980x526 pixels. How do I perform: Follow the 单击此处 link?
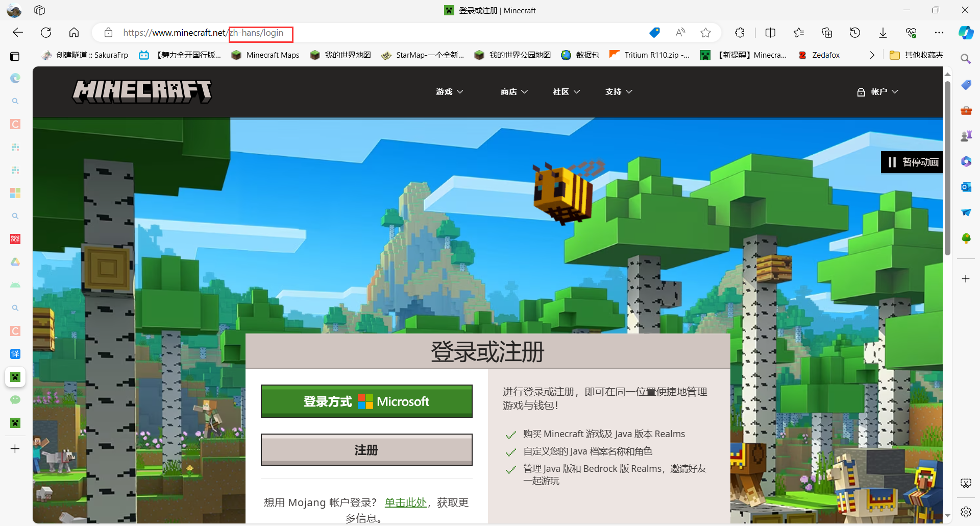(x=405, y=503)
